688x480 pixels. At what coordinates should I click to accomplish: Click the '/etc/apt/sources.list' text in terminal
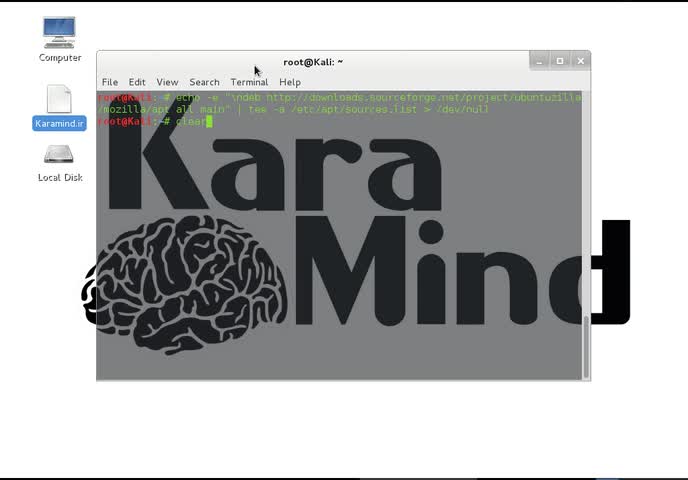(354, 109)
